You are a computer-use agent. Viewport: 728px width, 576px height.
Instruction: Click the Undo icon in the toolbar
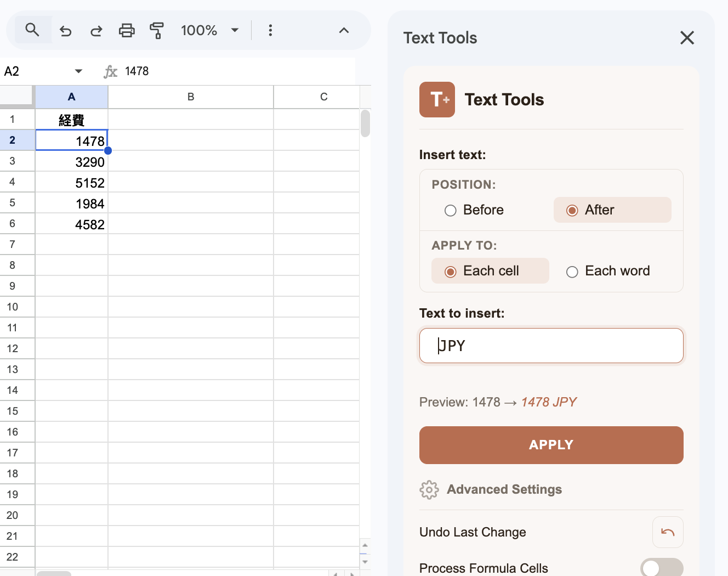pos(65,31)
